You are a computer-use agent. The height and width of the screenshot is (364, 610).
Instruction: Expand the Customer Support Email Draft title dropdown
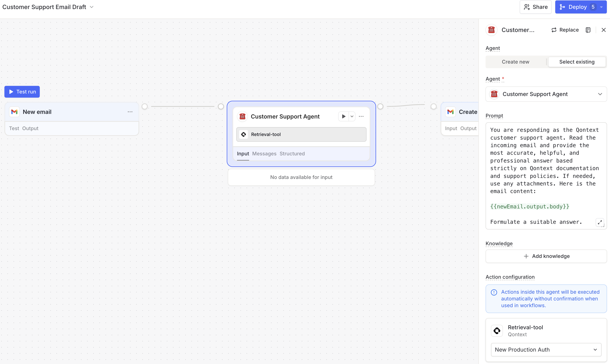point(91,7)
